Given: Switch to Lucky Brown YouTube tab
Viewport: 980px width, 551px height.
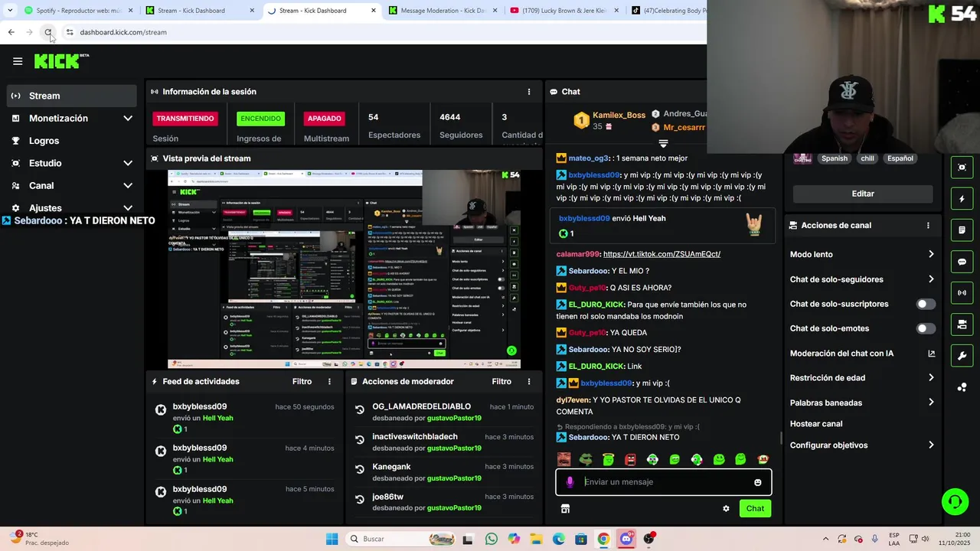Looking at the screenshot, I should pyautogui.click(x=563, y=11).
